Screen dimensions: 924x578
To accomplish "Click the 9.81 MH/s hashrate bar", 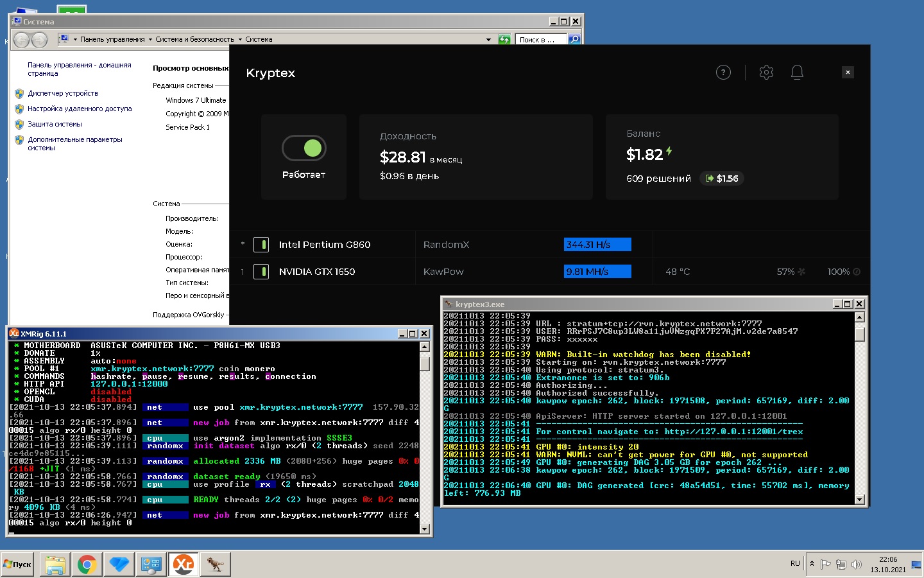I will (x=597, y=272).
